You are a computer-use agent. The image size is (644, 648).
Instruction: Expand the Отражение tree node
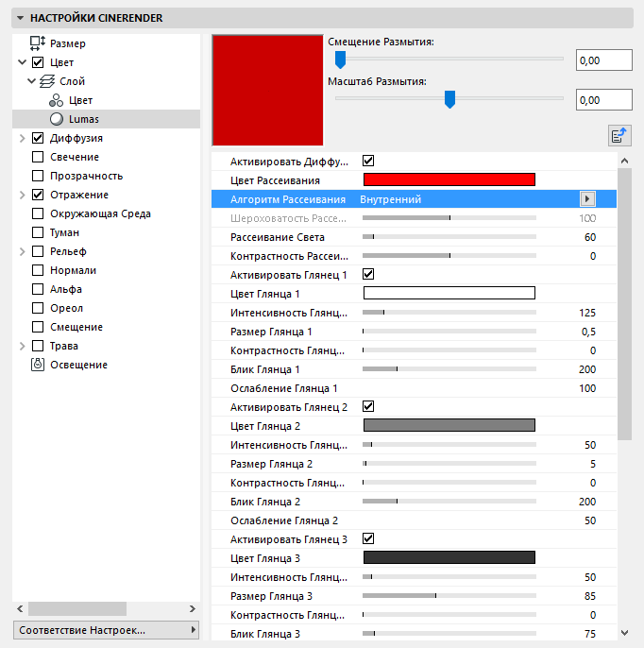23,195
